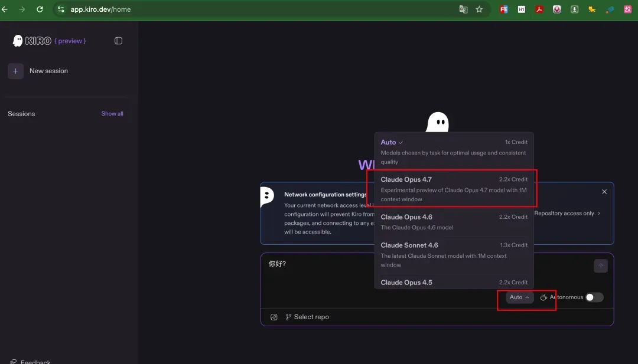
Task: Click the browser back arrow
Action: tap(5, 9)
